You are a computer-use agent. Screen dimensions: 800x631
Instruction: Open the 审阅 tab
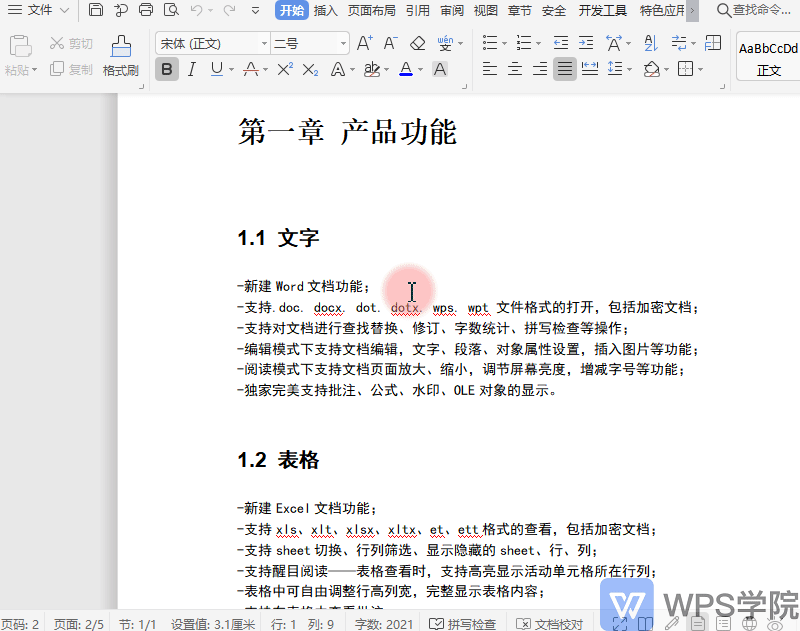[452, 10]
